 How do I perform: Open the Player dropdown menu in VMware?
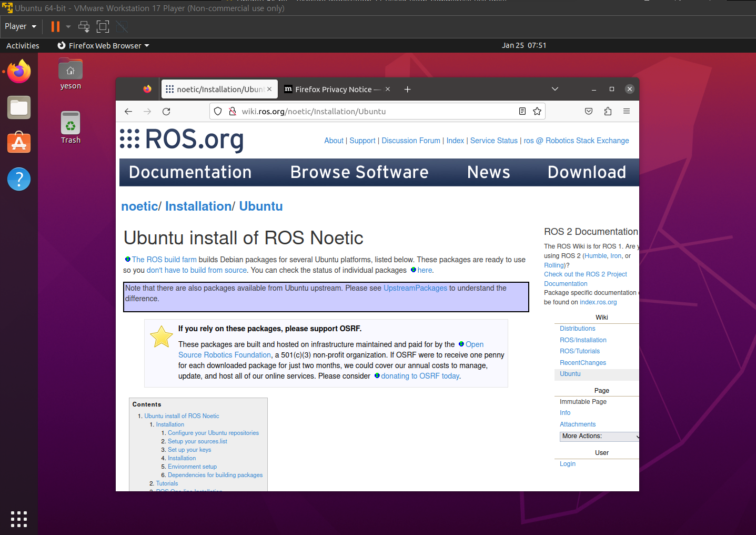click(21, 26)
